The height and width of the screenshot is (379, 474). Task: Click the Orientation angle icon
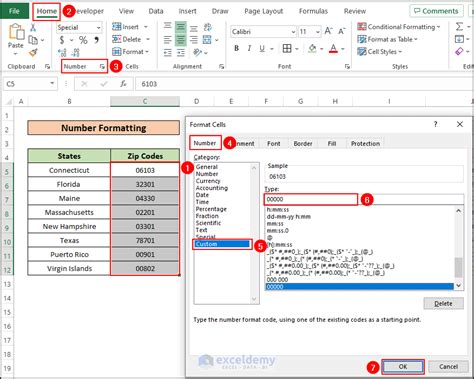point(198,52)
